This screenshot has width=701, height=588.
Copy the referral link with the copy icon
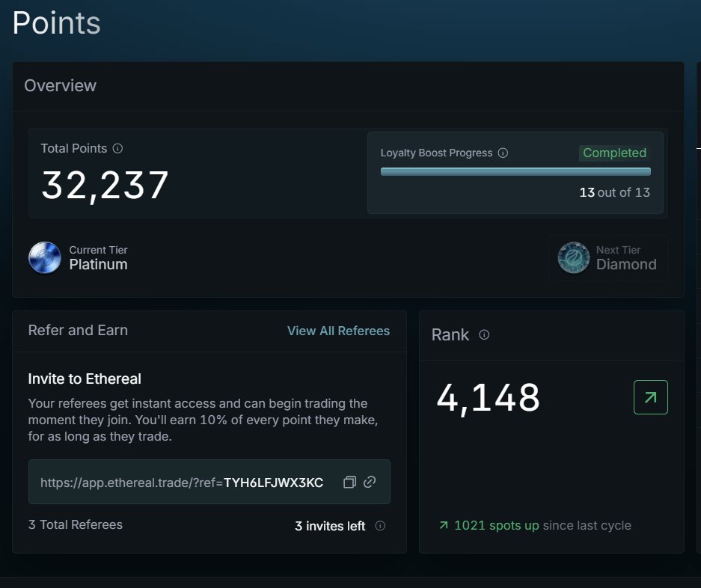coord(349,482)
